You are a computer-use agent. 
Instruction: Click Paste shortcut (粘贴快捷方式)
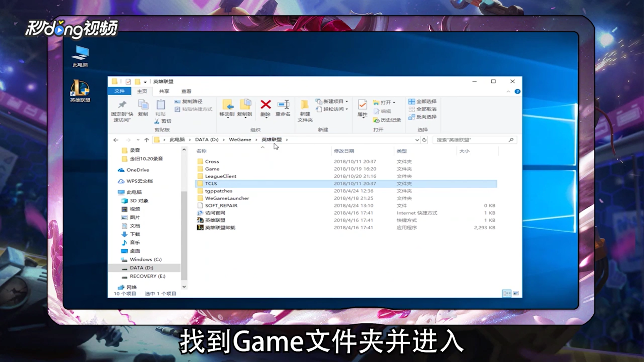pyautogui.click(x=194, y=109)
